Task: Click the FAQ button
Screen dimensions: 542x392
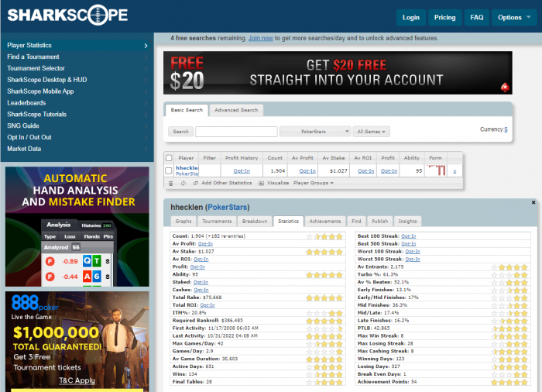Action: pos(477,18)
